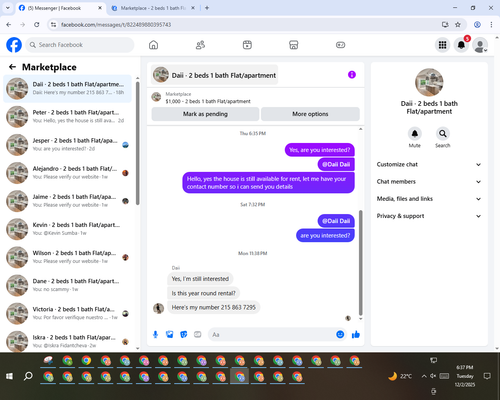Mute this chat with the bell icon
Image resolution: width=500 pixels, height=400 pixels.
415,134
